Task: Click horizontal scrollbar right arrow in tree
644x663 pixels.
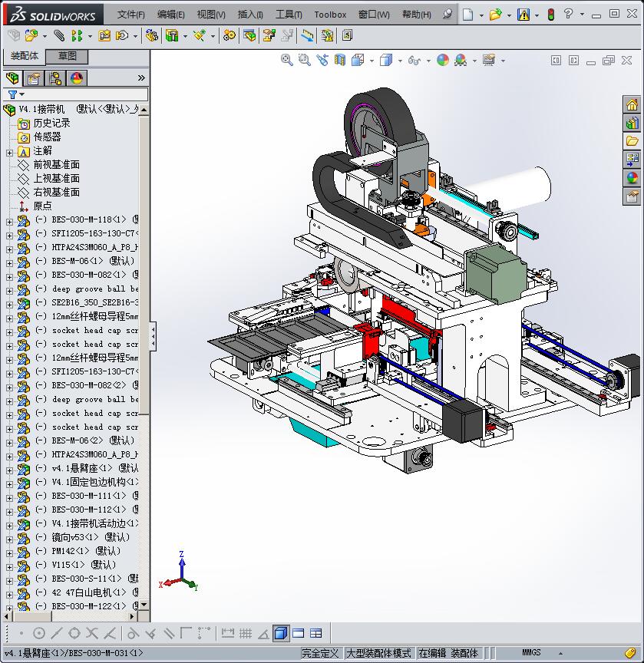Action: [x=132, y=616]
